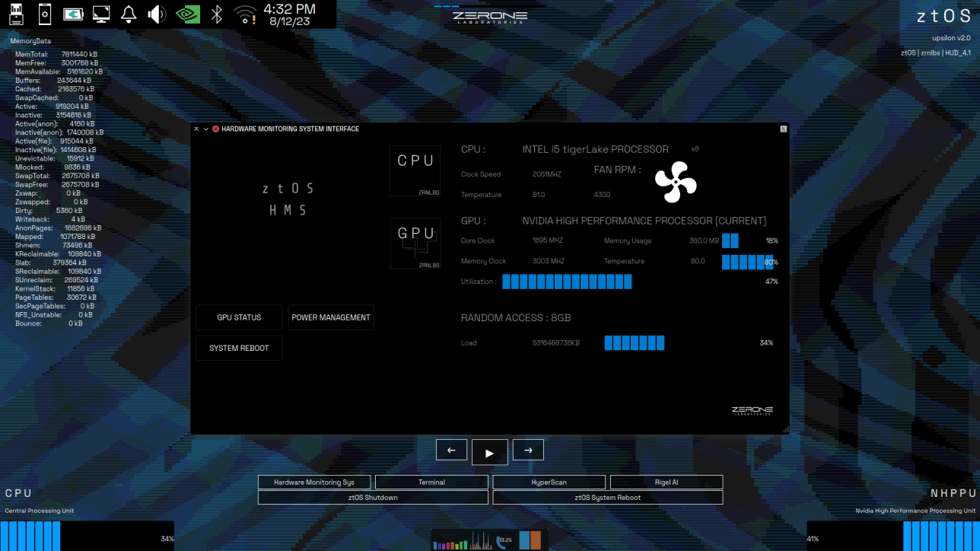The image size is (980, 551).
Task: Click the RANDOM ACCESS : 8GB heading
Action: coord(516,317)
